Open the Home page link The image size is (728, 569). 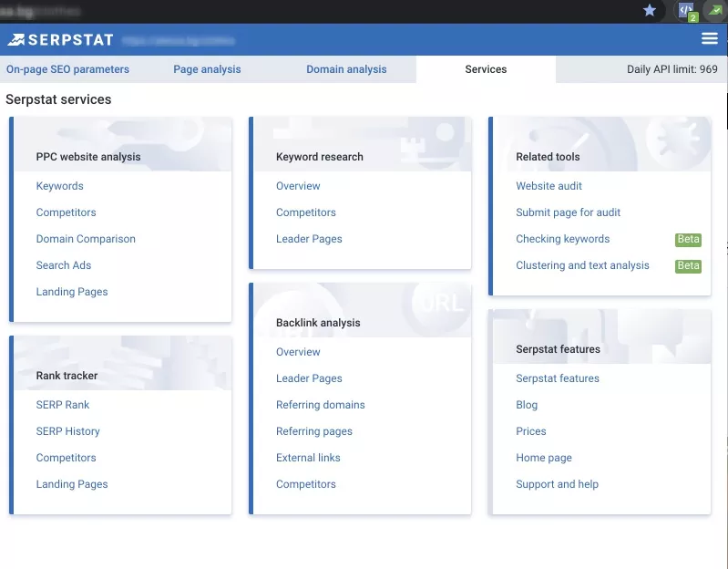pyautogui.click(x=544, y=458)
